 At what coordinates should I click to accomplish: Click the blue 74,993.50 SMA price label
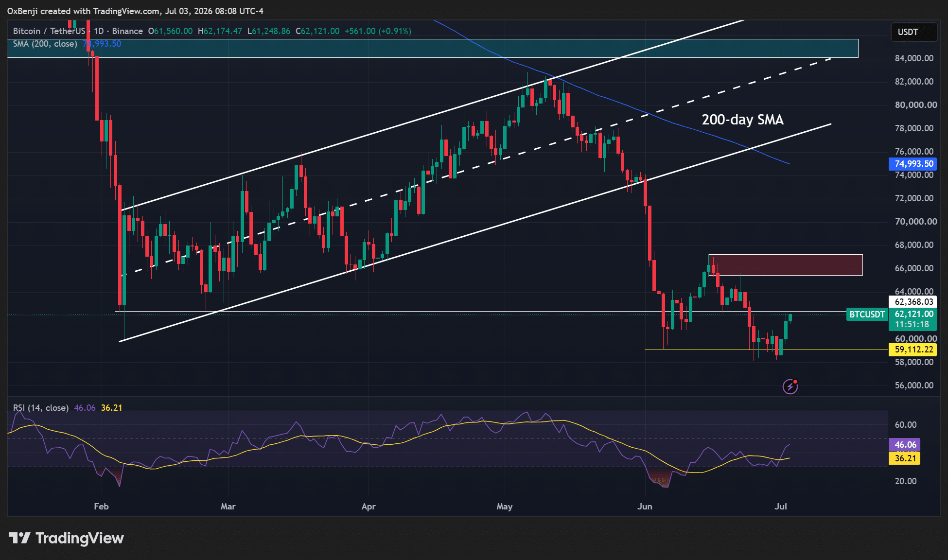point(913,164)
